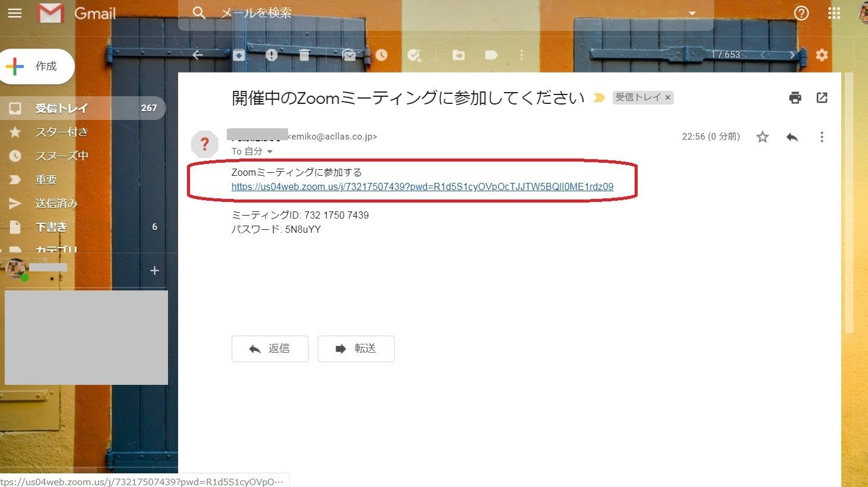Expand recipient details next to To 自分
Screen dimensions: 868x487
pos(270,151)
